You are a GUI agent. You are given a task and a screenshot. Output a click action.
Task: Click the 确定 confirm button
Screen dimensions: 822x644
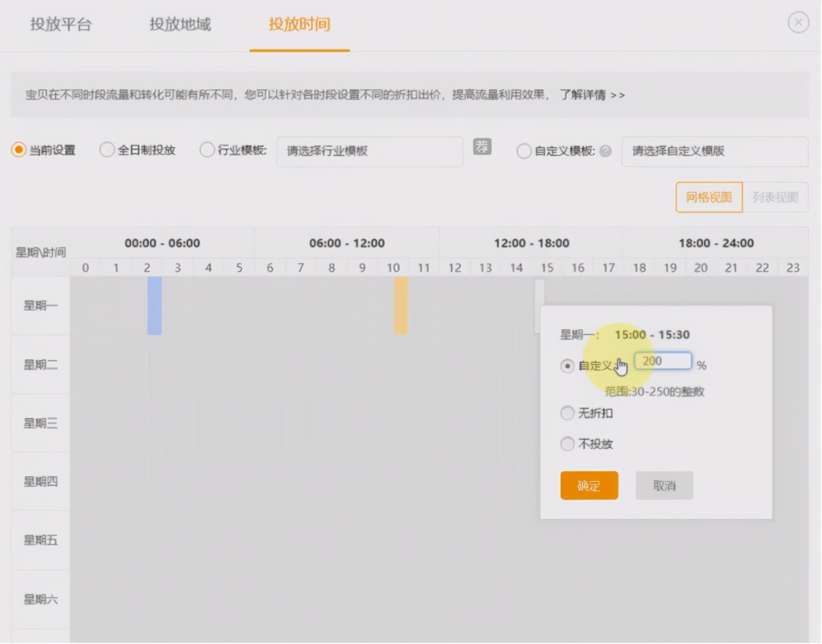589,485
